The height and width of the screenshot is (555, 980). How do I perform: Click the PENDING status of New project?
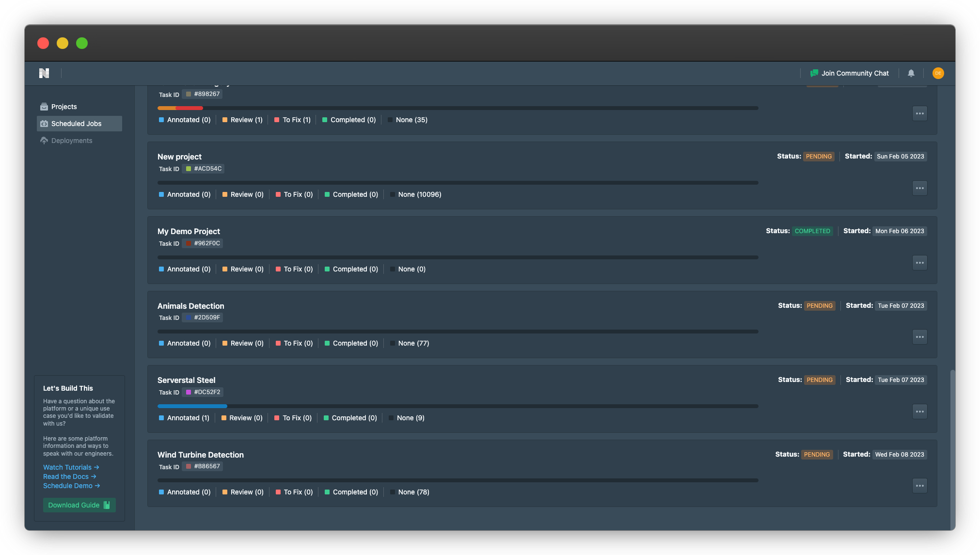click(819, 157)
